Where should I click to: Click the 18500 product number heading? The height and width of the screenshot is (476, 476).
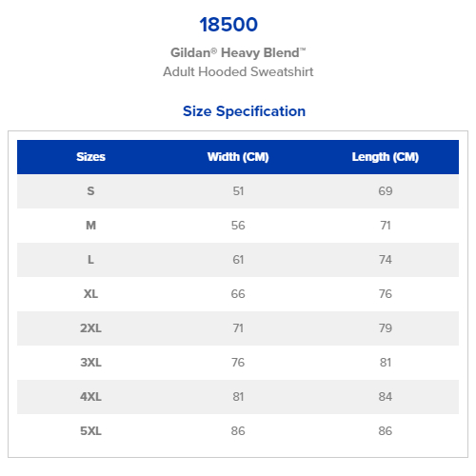[x=228, y=25]
